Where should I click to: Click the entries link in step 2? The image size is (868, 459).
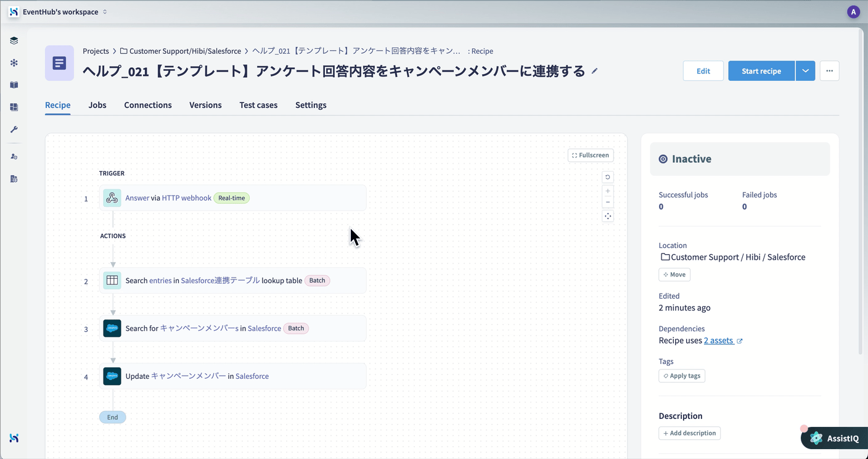pos(160,280)
